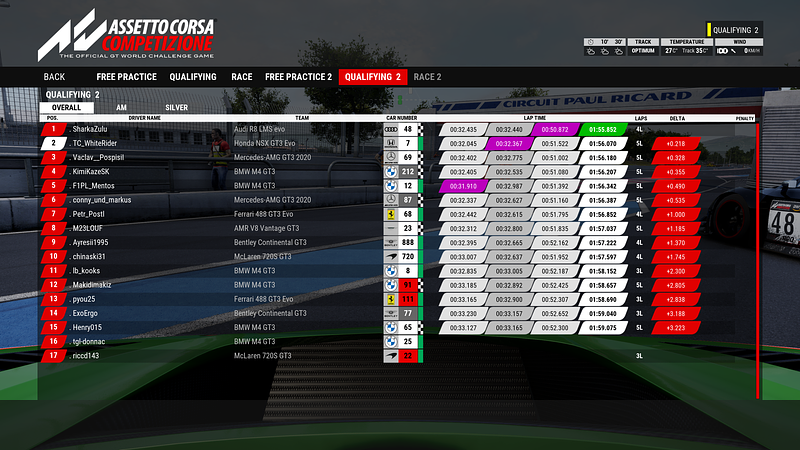Click the TEAM column header
The image size is (800, 450).
click(x=302, y=118)
